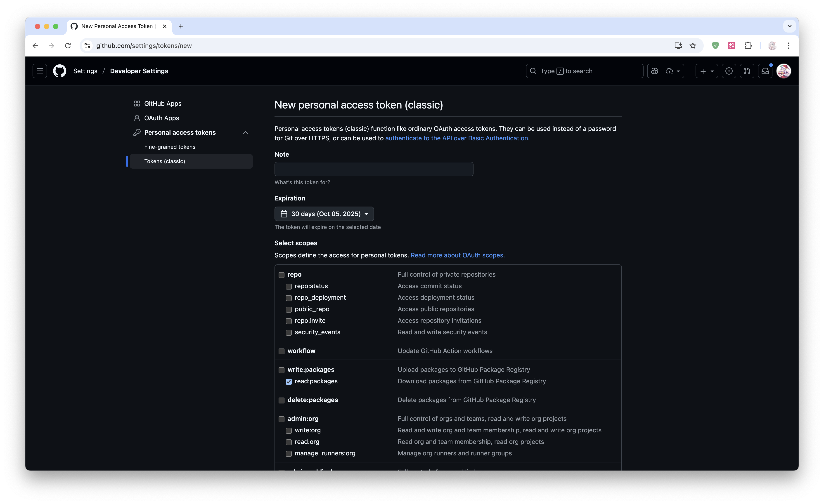Open the green shield extension icon

(715, 45)
